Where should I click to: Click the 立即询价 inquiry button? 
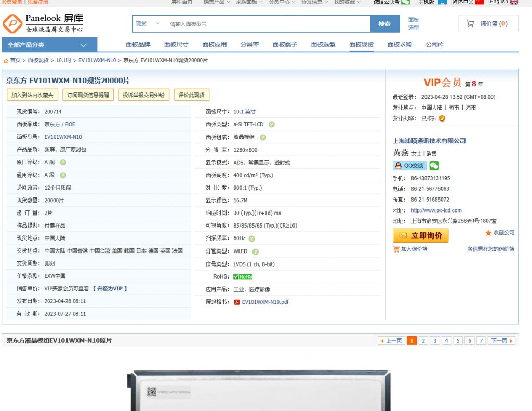pyautogui.click(x=421, y=235)
